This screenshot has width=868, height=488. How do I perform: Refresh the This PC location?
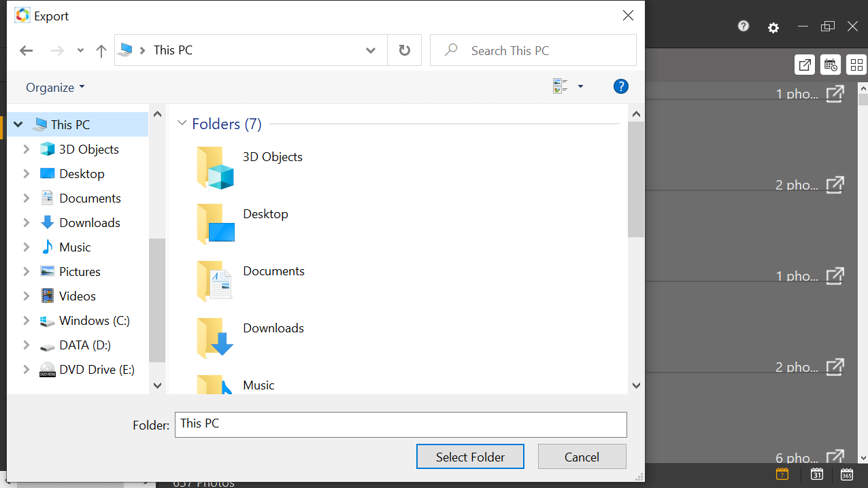click(404, 50)
